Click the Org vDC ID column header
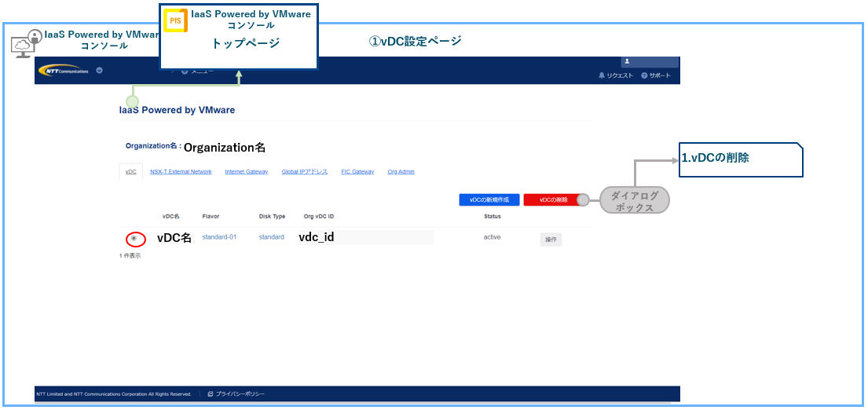The image size is (868, 410). pos(319,216)
